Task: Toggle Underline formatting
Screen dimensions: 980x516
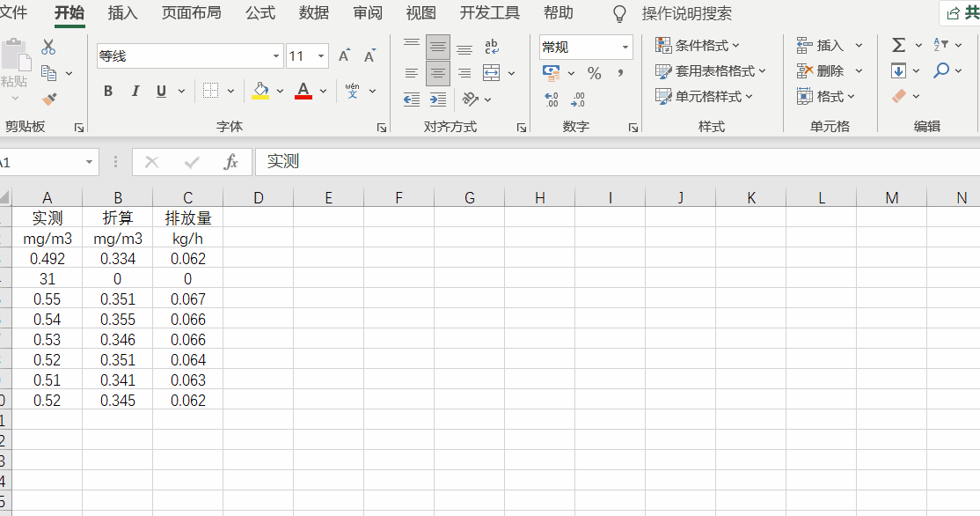Action: tap(161, 91)
